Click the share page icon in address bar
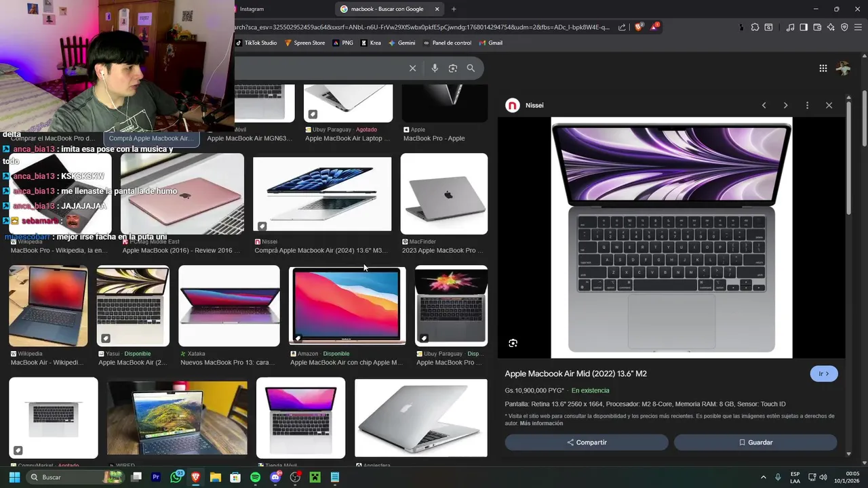868x488 pixels. point(622,27)
